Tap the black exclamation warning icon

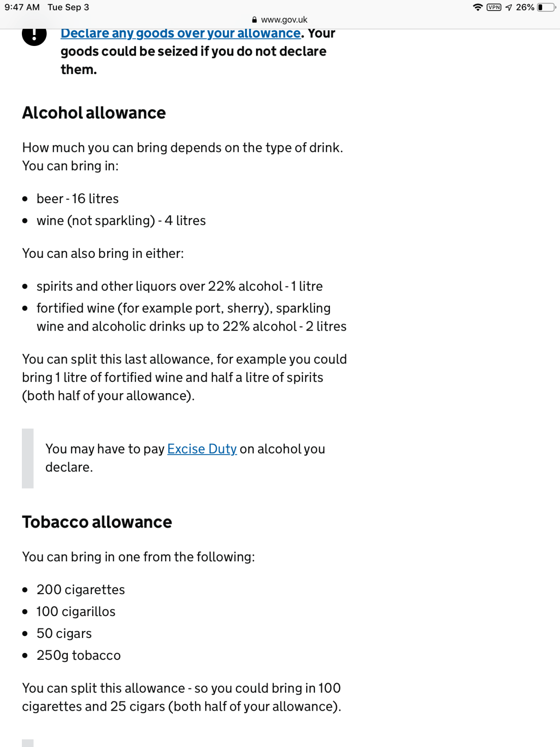[x=34, y=36]
